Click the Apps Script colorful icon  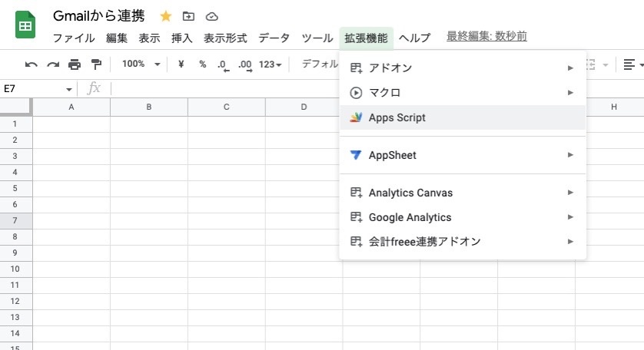click(x=356, y=117)
